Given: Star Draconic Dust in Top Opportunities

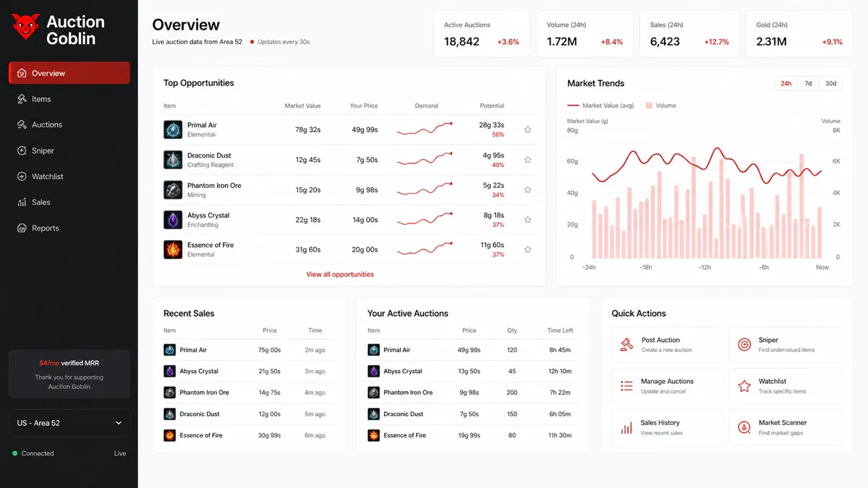Looking at the screenshot, I should tap(528, 160).
